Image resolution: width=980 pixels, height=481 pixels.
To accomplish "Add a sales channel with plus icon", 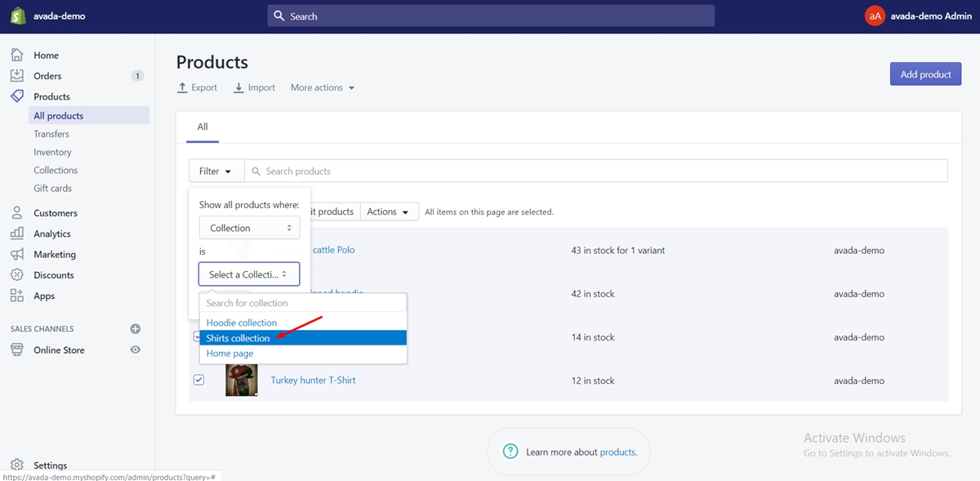I will pyautogui.click(x=136, y=329).
